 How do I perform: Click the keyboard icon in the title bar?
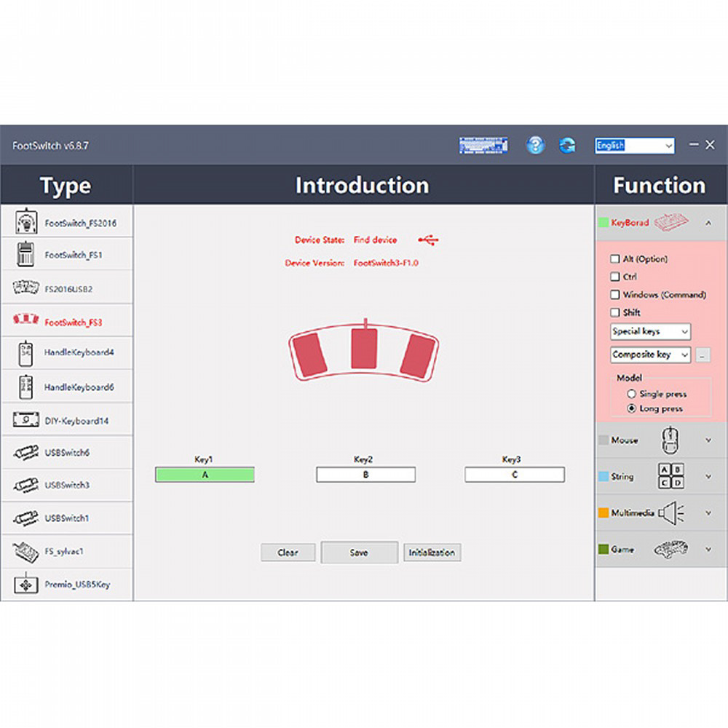tap(483, 145)
